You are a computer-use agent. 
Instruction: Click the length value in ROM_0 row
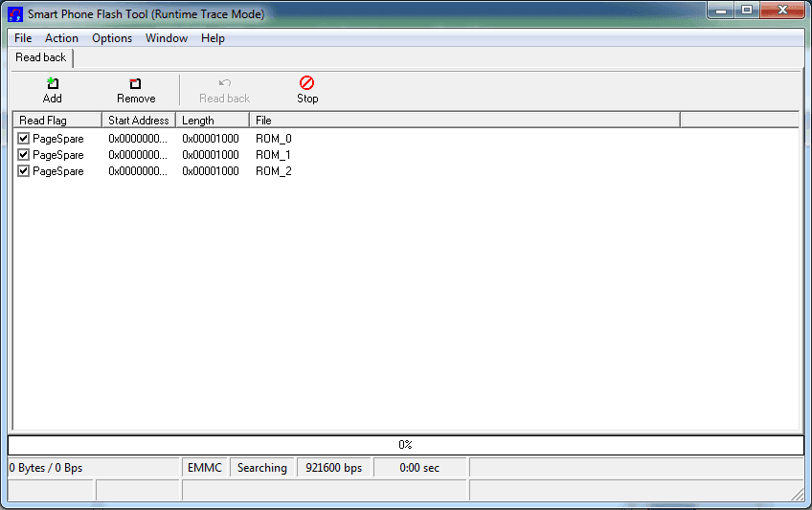coord(211,139)
